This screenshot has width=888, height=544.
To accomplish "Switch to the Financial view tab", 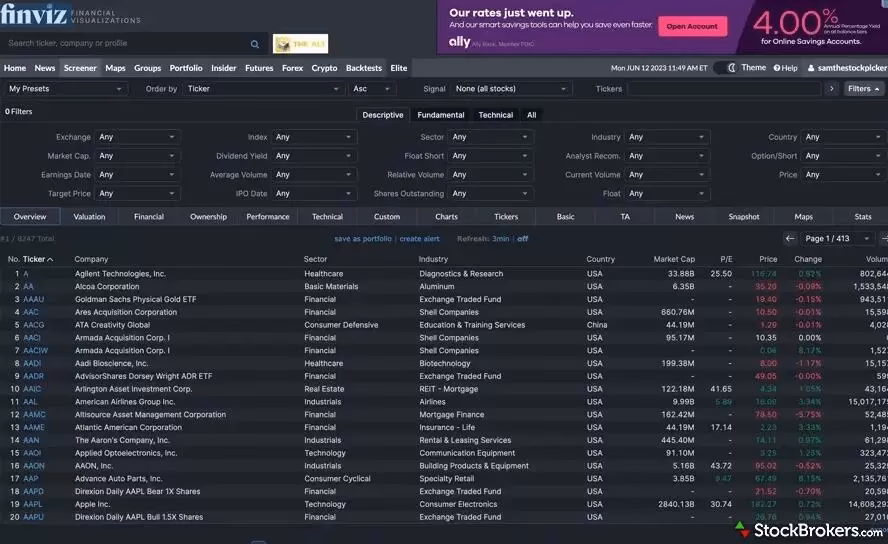I will click(149, 217).
